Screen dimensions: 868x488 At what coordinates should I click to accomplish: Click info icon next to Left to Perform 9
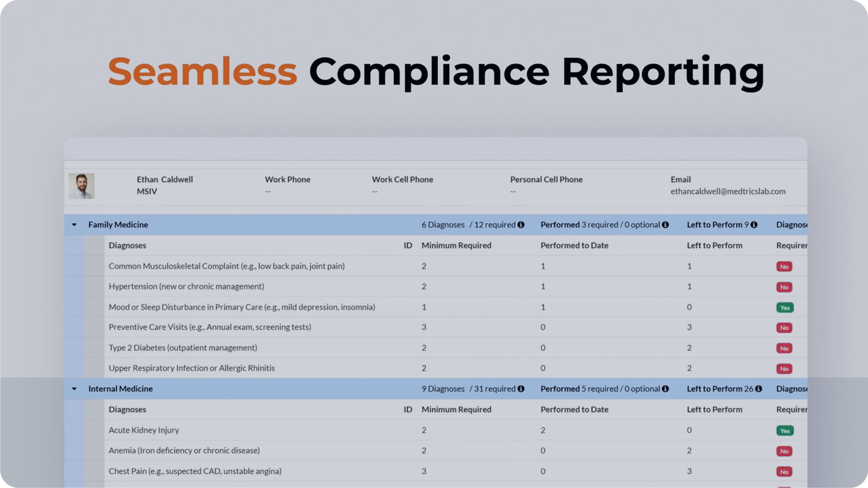click(754, 225)
